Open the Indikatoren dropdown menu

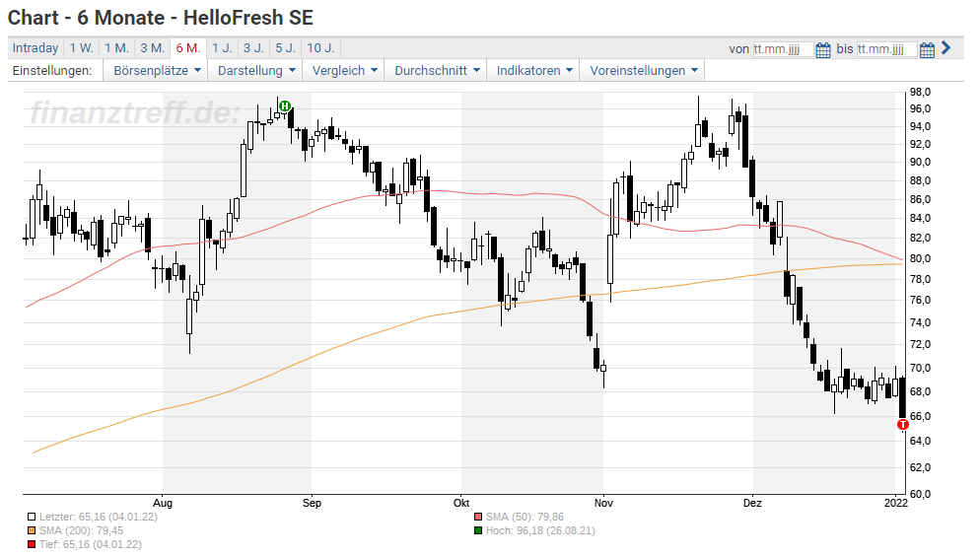click(x=534, y=71)
